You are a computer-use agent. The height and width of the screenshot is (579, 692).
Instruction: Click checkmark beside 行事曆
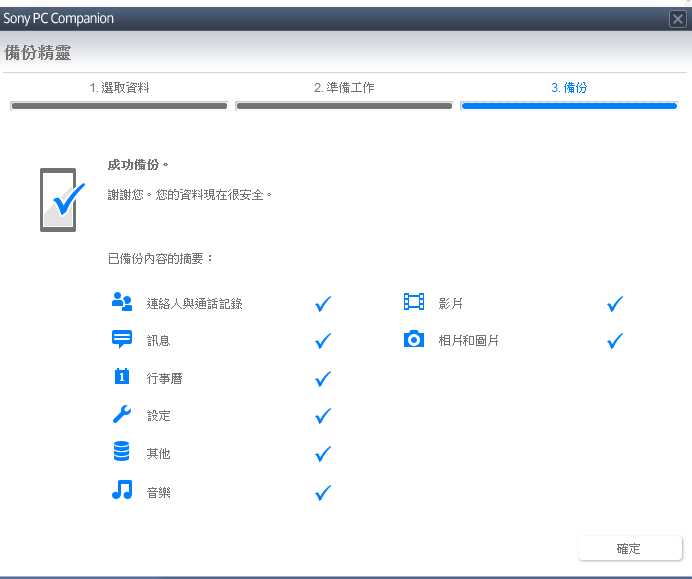click(x=323, y=379)
